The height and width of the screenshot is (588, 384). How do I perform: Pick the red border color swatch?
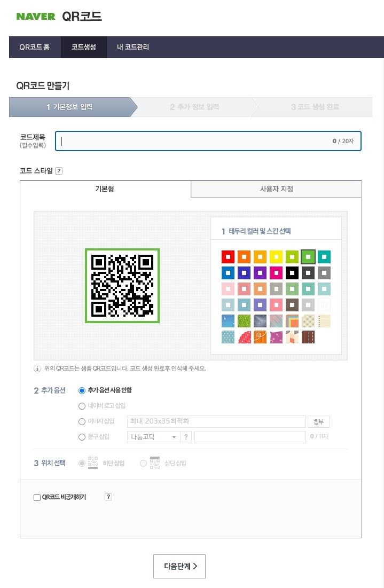click(228, 257)
